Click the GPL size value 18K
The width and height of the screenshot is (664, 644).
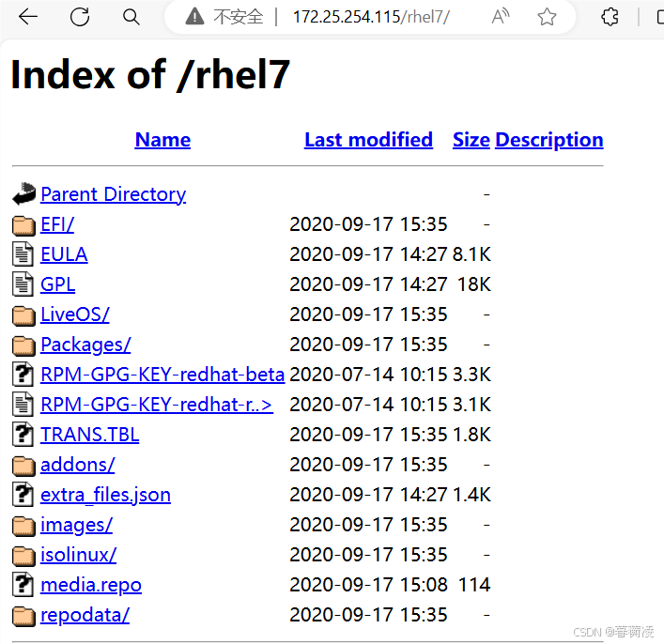coord(474,284)
